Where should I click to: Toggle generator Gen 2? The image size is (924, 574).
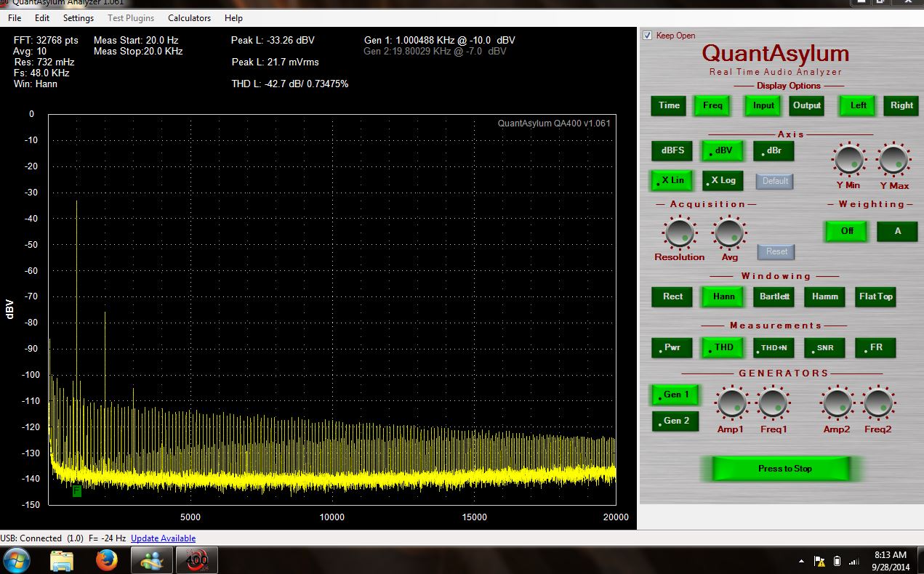[x=675, y=421]
